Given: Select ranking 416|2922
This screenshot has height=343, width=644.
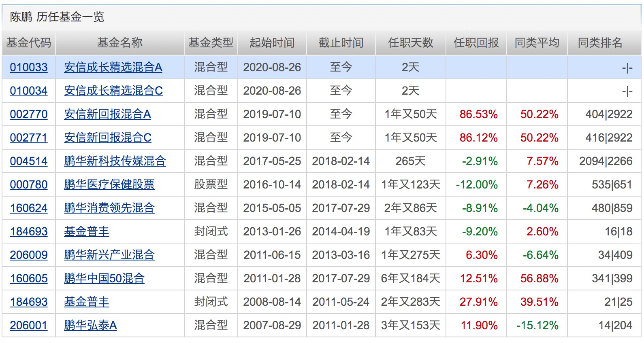Looking at the screenshot, I should tap(609, 138).
